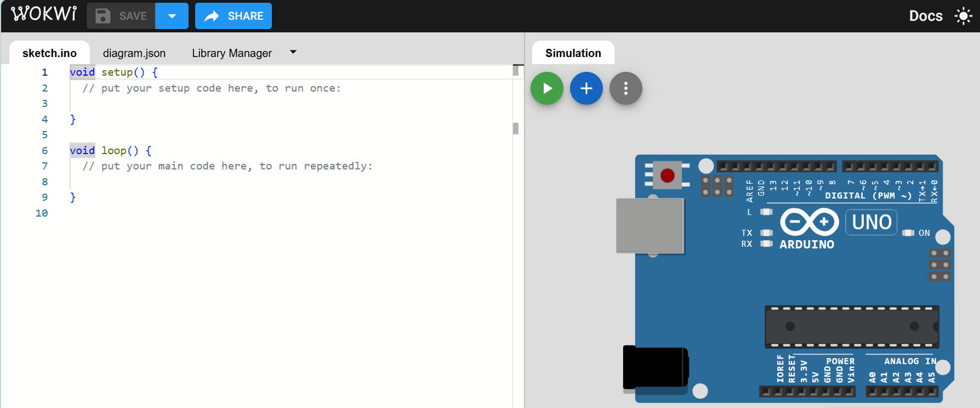Select the Simulation tab

coord(573,53)
